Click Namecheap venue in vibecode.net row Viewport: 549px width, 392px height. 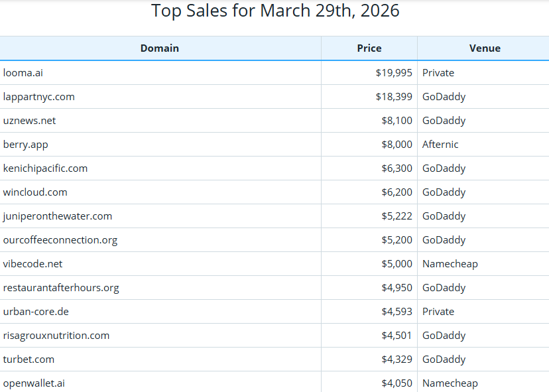[x=450, y=264]
